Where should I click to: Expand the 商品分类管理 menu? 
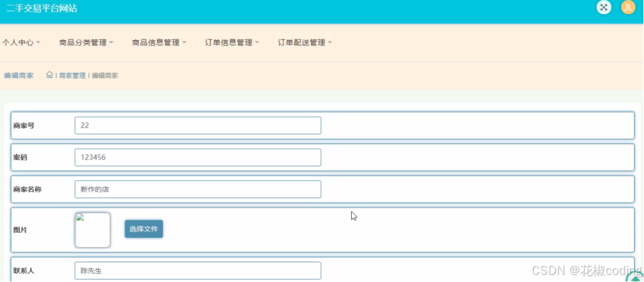(86, 42)
